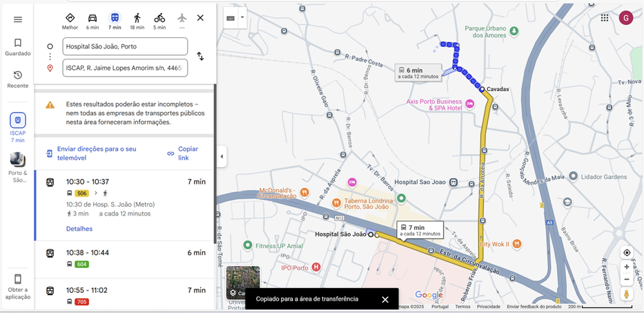Screen dimensions: 644x313
Task: Open the Google account avatar G
Action: (x=625, y=18)
